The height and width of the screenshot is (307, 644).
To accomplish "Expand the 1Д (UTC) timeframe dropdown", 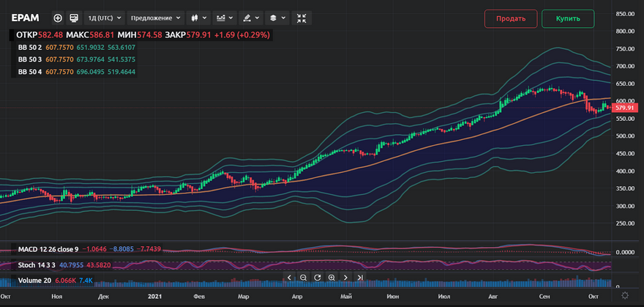I will click(103, 18).
